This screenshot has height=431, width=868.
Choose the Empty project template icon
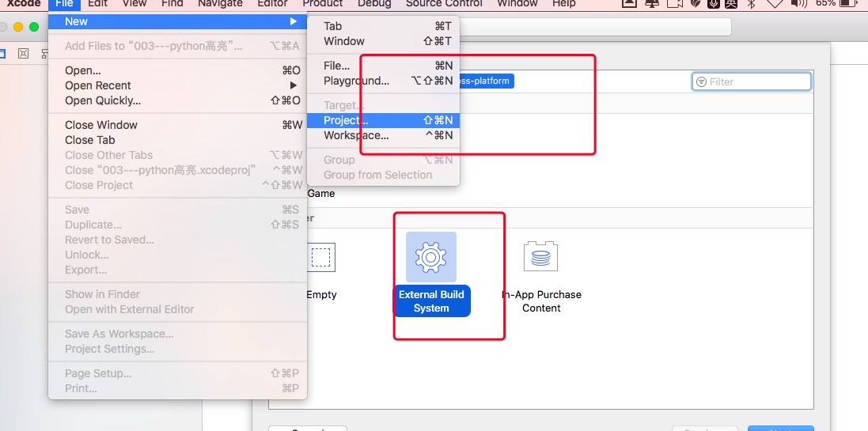tap(321, 257)
